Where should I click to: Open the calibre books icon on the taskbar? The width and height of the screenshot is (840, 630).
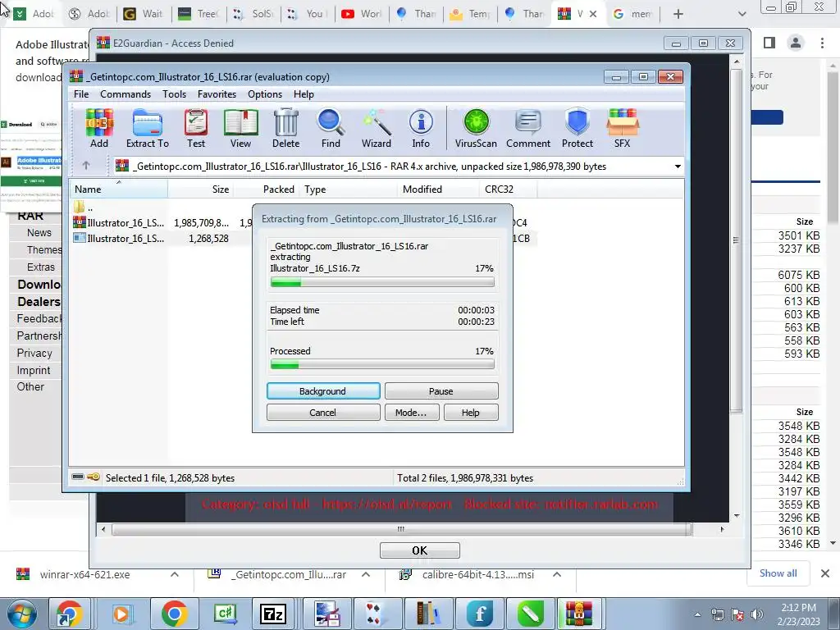(x=427, y=614)
